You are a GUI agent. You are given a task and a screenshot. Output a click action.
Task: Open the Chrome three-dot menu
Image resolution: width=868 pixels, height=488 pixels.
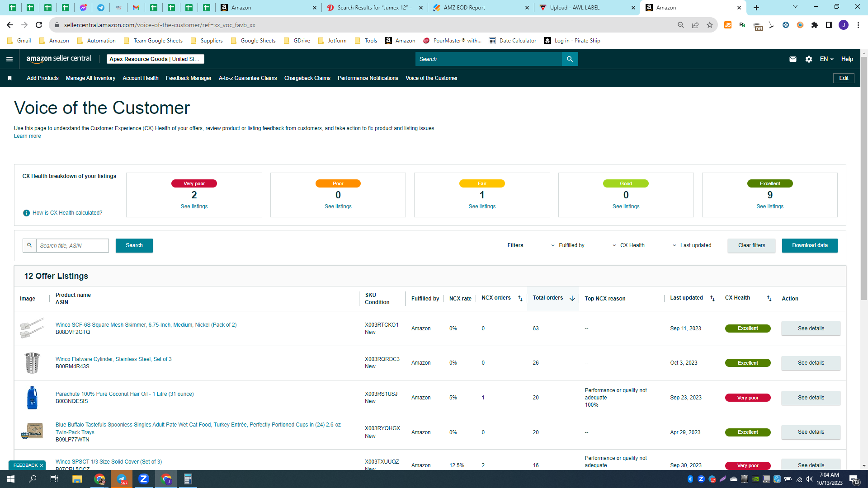point(858,25)
